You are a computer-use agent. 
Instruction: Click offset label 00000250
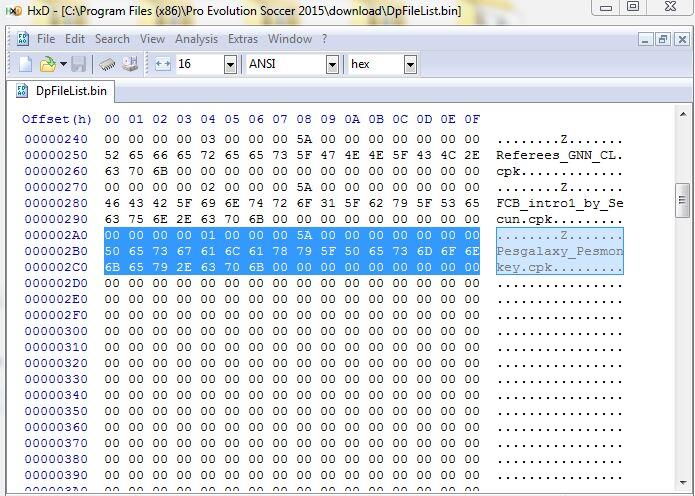click(x=56, y=155)
